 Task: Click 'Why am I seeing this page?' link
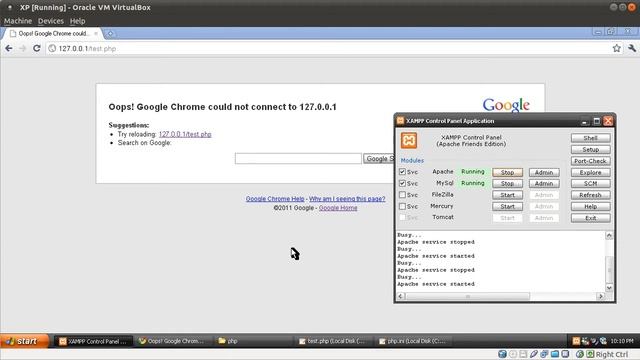347,199
